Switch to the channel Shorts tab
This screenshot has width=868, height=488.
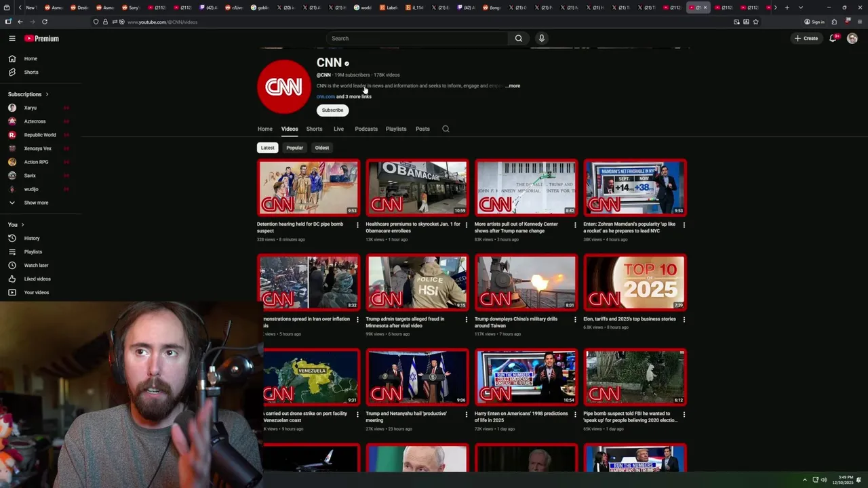(314, 129)
